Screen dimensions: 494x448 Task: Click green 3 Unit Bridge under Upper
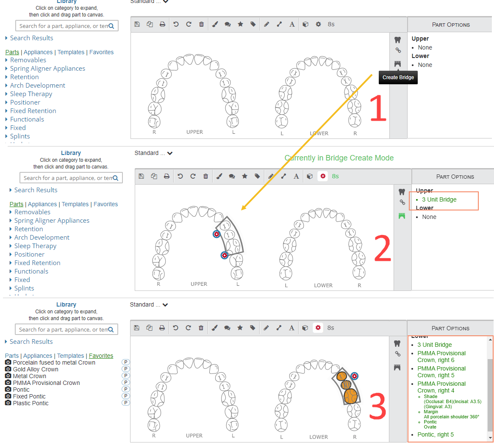click(439, 199)
